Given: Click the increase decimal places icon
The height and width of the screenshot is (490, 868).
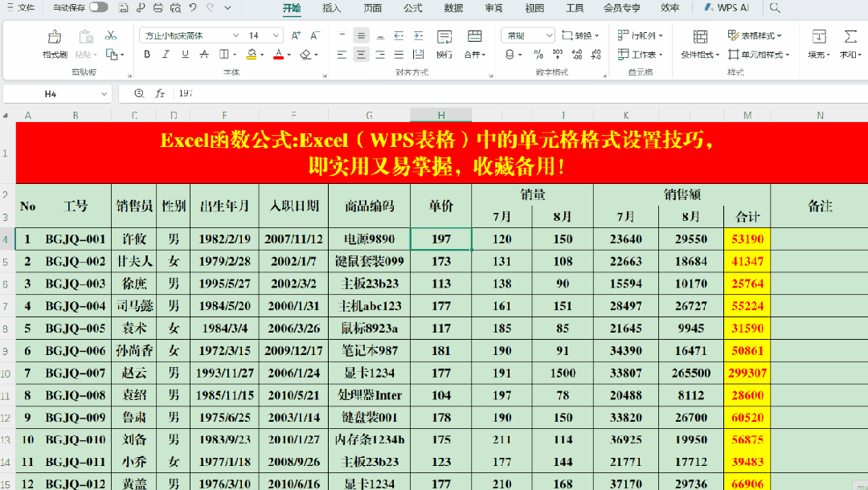Looking at the screenshot, I should (577, 55).
